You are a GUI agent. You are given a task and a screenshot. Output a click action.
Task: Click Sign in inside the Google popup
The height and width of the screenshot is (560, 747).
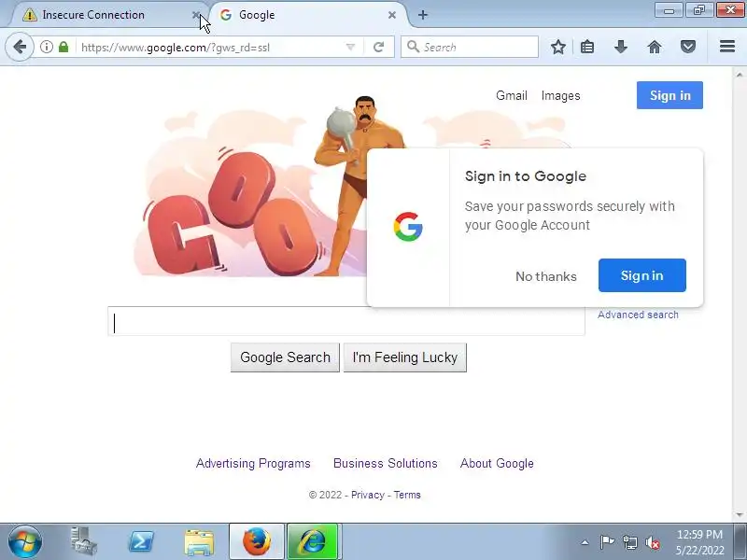(642, 275)
